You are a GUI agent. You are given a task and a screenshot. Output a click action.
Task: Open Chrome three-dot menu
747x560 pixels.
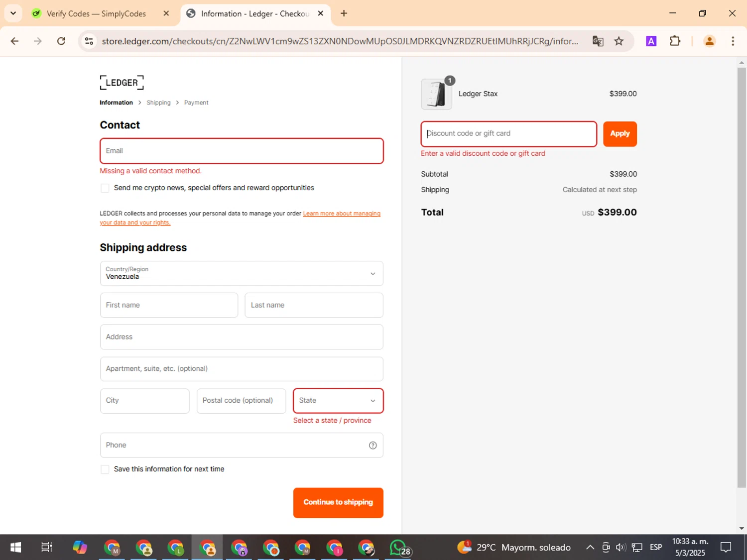pyautogui.click(x=733, y=41)
